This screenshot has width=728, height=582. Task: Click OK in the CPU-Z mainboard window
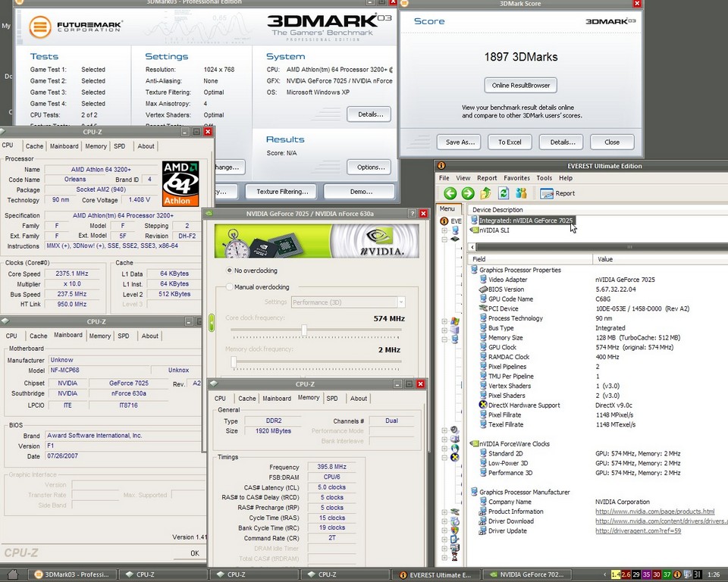point(195,552)
